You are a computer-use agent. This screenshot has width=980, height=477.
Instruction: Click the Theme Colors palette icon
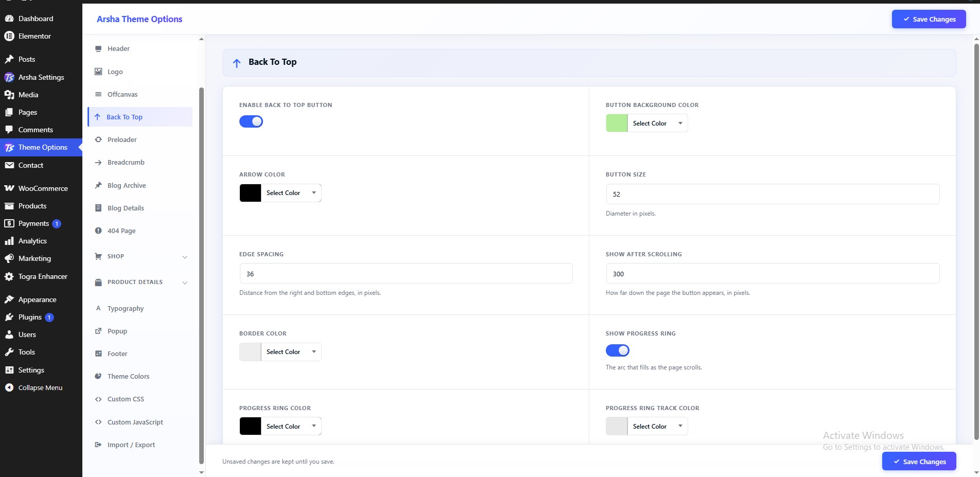coord(98,376)
